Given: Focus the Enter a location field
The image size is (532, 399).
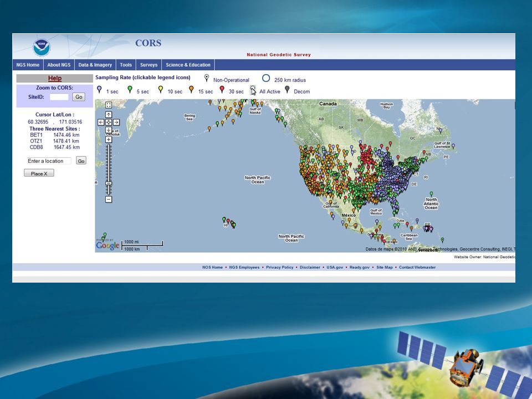Looking at the screenshot, I should click(x=49, y=161).
